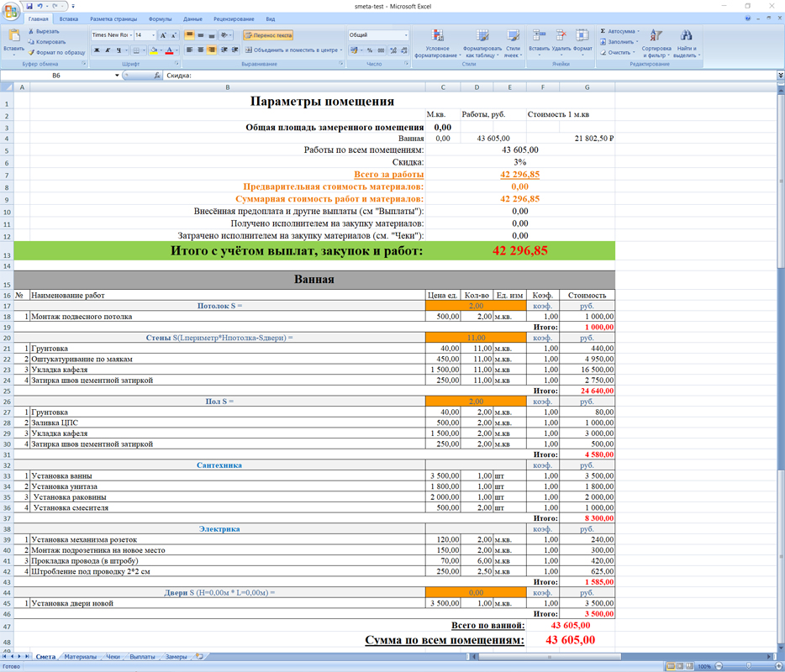Screen dimensions: 785x672
Task: Decrease decimal places
Action: pyautogui.click(x=404, y=50)
